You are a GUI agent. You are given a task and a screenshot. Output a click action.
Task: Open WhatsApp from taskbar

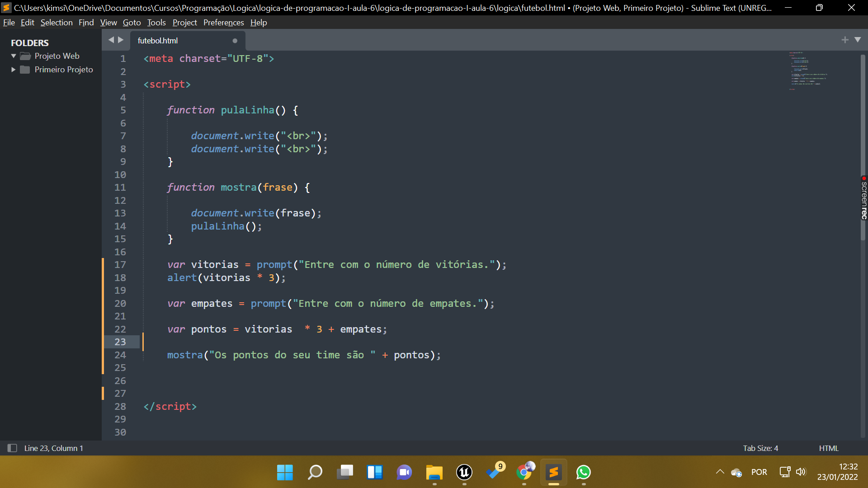[584, 472]
